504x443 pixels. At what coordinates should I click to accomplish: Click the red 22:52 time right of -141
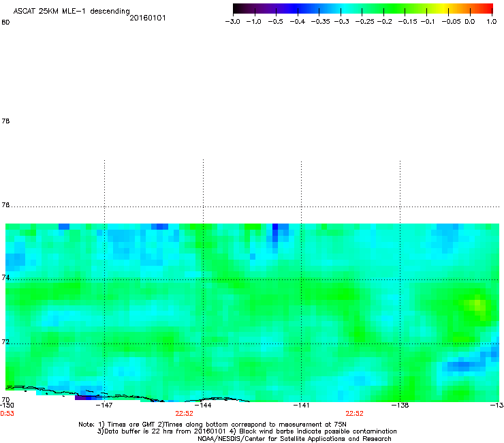[x=354, y=414]
